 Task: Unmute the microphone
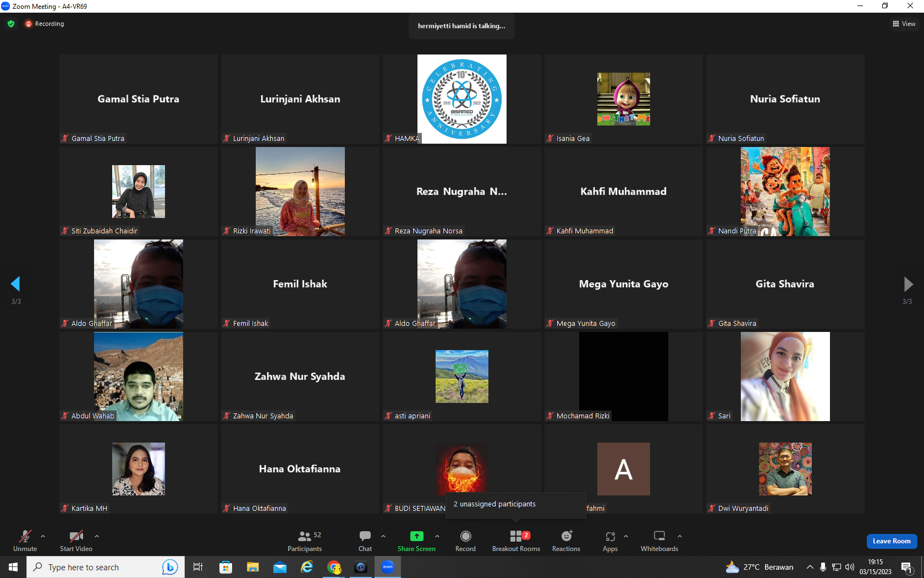point(25,541)
